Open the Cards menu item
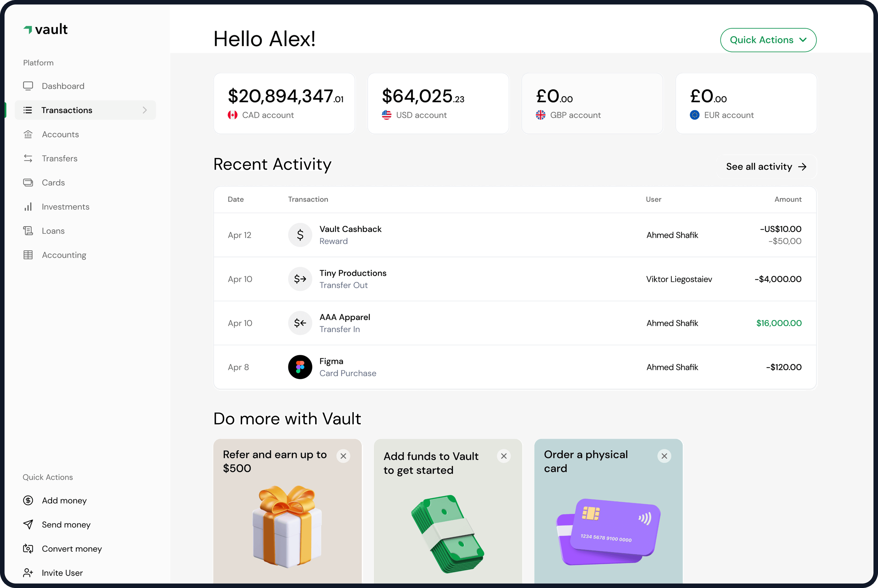This screenshot has width=878, height=588. click(53, 183)
